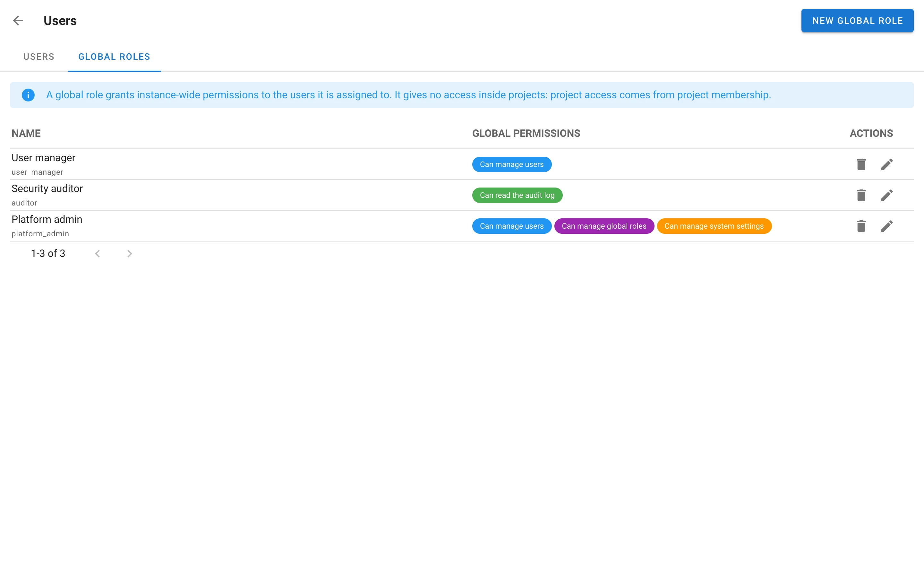Click the 'Can manage system settings' chip
This screenshot has width=924, height=578.
click(714, 226)
